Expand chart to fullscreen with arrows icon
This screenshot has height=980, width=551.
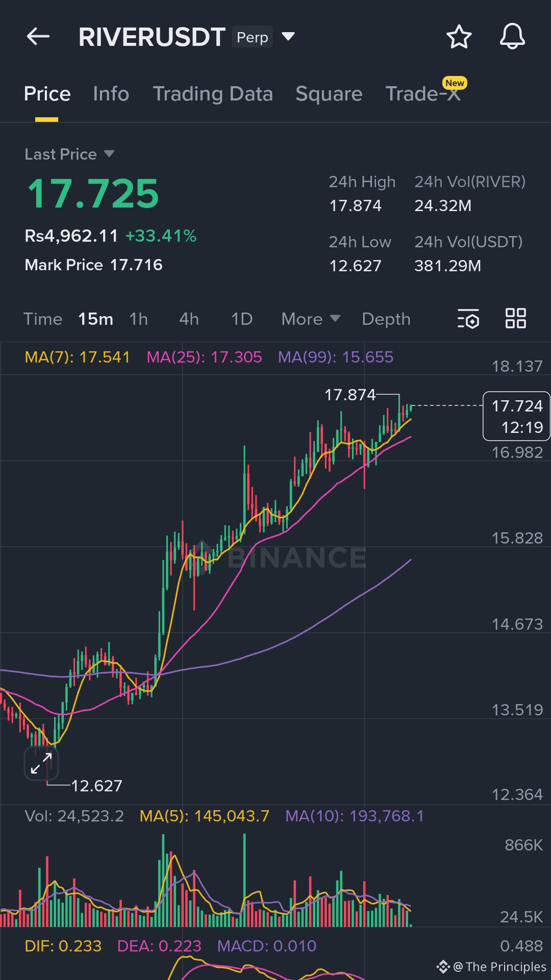click(x=41, y=763)
